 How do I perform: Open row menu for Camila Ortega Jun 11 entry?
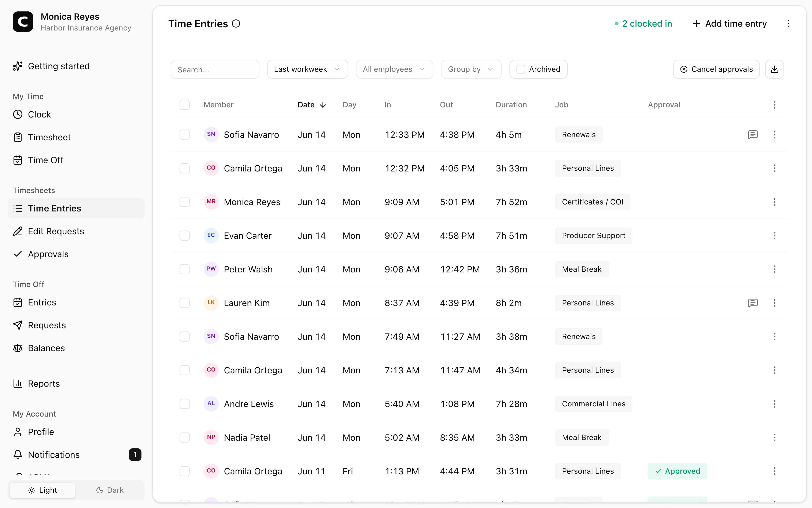pos(774,471)
